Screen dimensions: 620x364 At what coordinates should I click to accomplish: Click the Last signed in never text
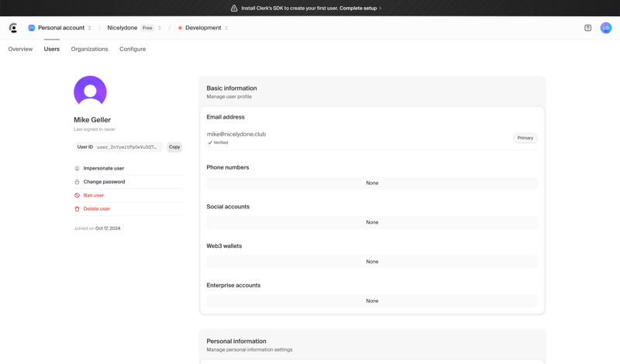coord(95,129)
